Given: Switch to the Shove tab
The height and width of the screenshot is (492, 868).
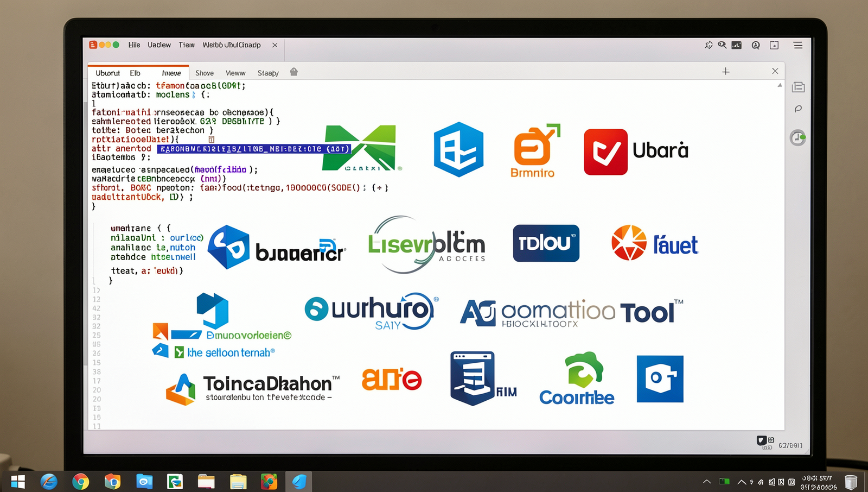Looking at the screenshot, I should 205,73.
